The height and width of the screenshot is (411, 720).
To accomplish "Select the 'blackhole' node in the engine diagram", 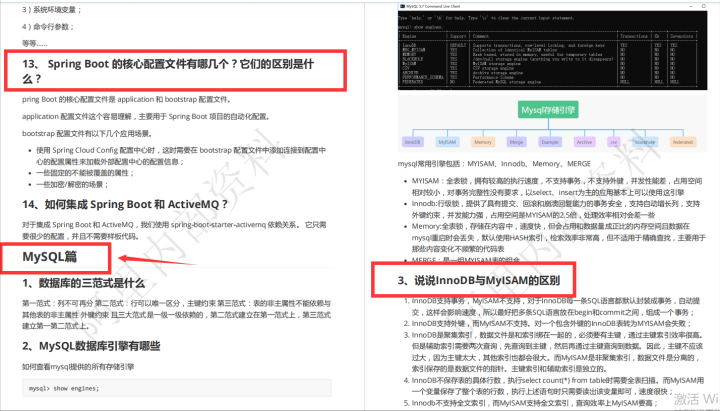I will pos(645,142).
